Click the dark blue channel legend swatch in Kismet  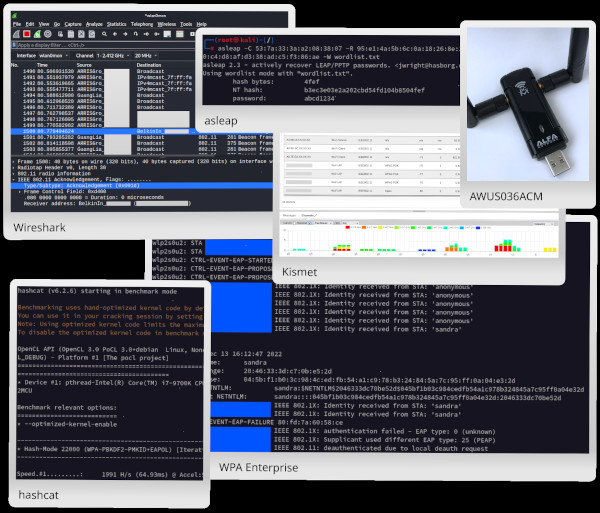(x=478, y=227)
